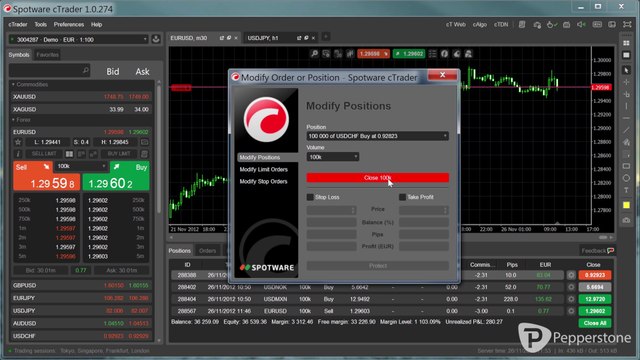Open the Position dropdown in Modify Positions dialog
640x360 pixels.
click(x=378, y=136)
